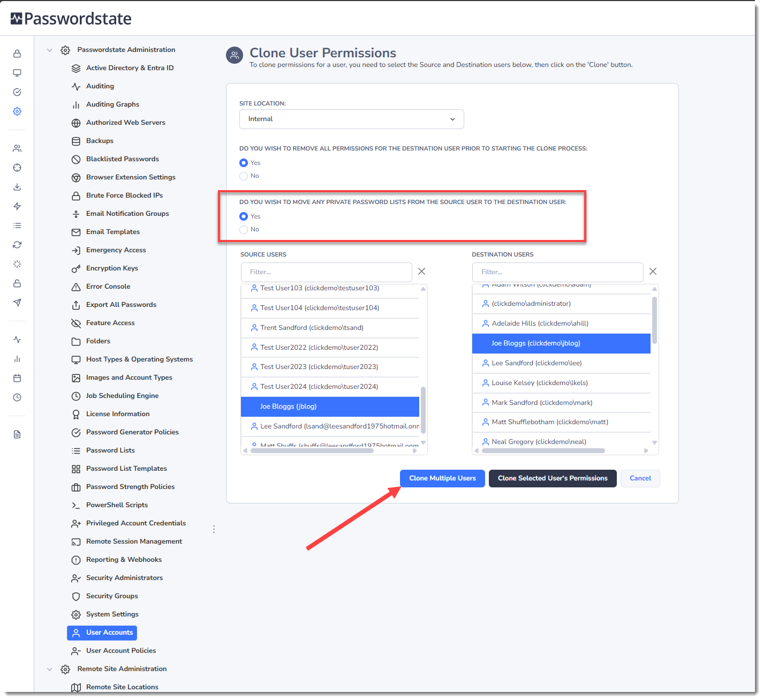763x700 pixels.
Task: Click the circular refresh arrows rail icon
Action: pyautogui.click(x=17, y=245)
